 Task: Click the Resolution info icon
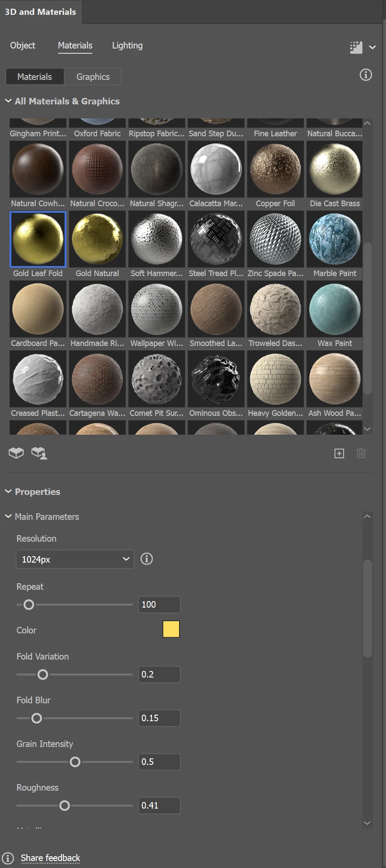pyautogui.click(x=147, y=559)
